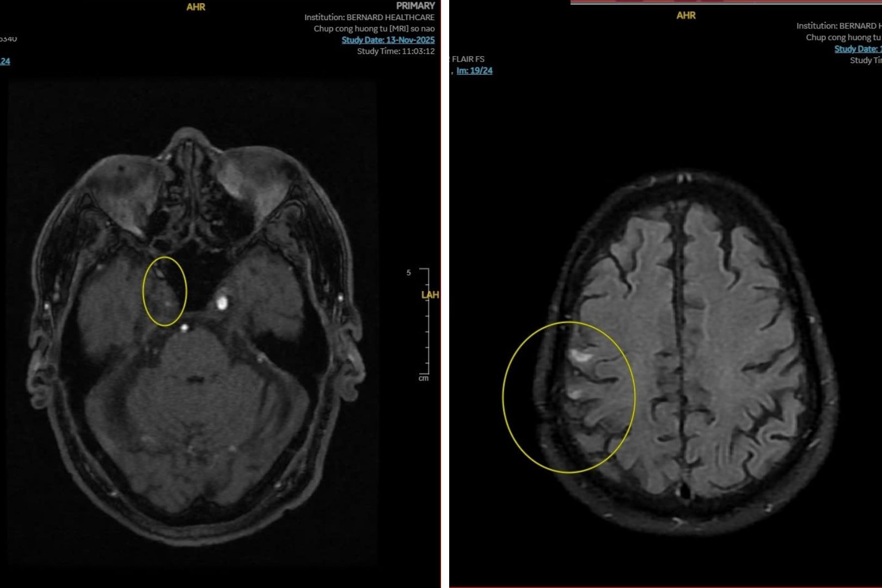This screenshot has width=882, height=588.
Task: Click the 'Chup cong huong tu [MRI] so nao' description
Action: click(x=374, y=28)
